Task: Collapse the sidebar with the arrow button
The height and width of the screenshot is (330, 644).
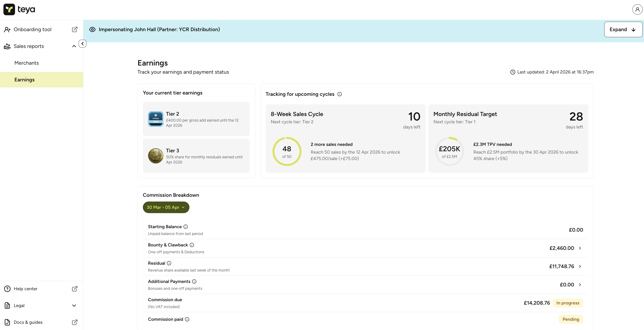Action: (82, 43)
